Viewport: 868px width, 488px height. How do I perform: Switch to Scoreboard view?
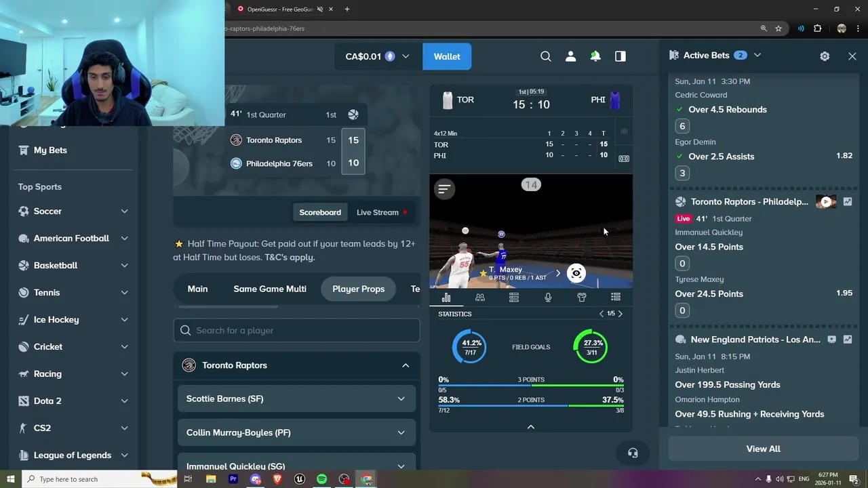(320, 212)
